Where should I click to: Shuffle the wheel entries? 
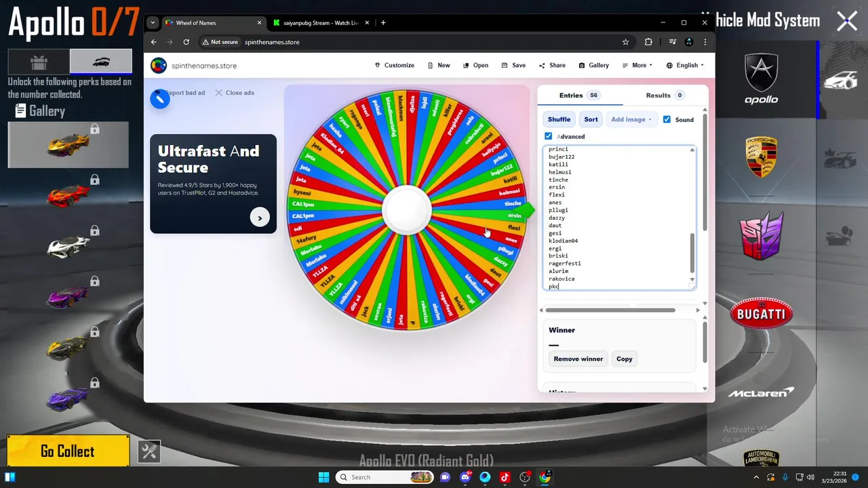click(559, 119)
